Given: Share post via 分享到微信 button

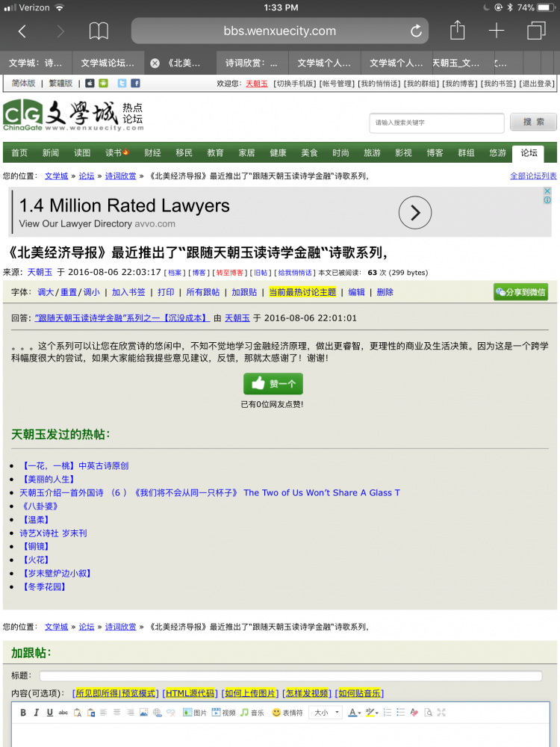Looking at the screenshot, I should click(x=520, y=292).
